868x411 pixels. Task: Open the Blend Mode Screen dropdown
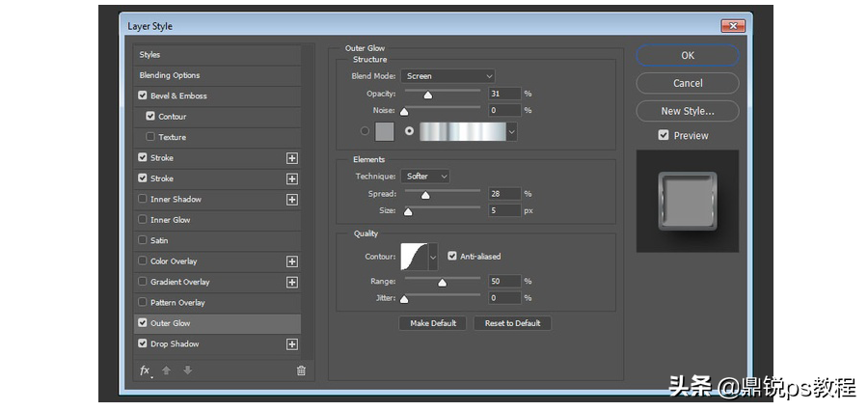pyautogui.click(x=448, y=76)
